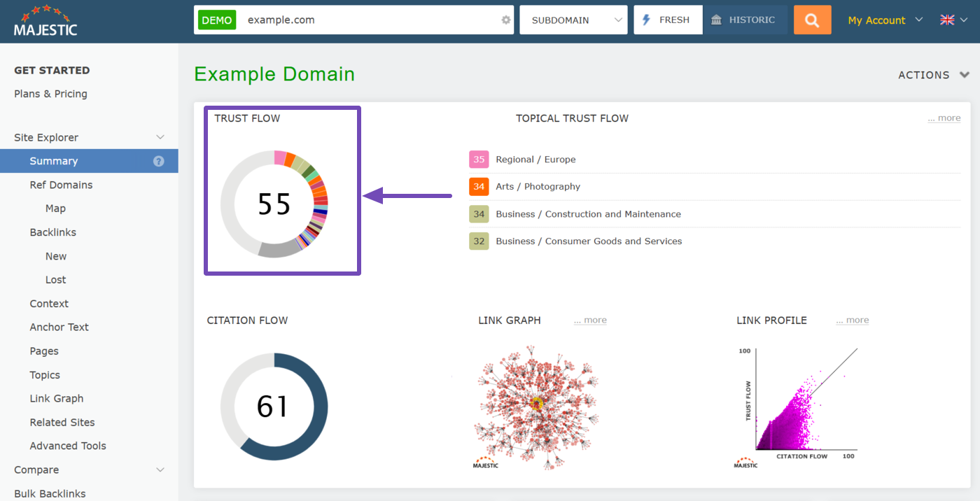Image resolution: width=980 pixels, height=501 pixels.
Task: Click the Majestic logo in header
Action: pos(45,20)
